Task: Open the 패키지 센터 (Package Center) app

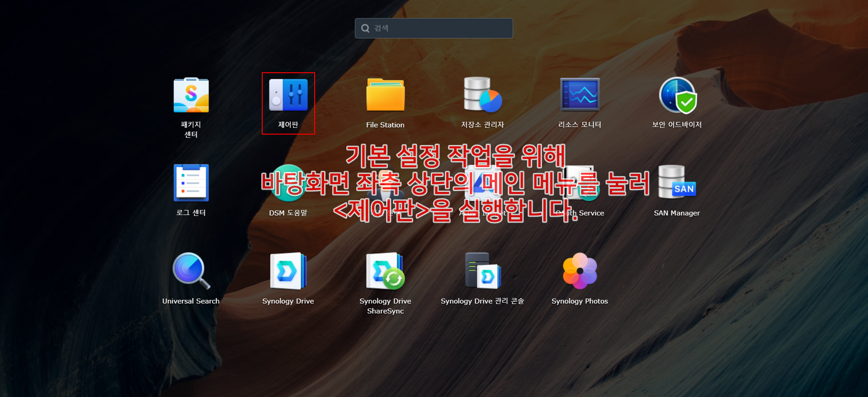Action: click(x=191, y=95)
